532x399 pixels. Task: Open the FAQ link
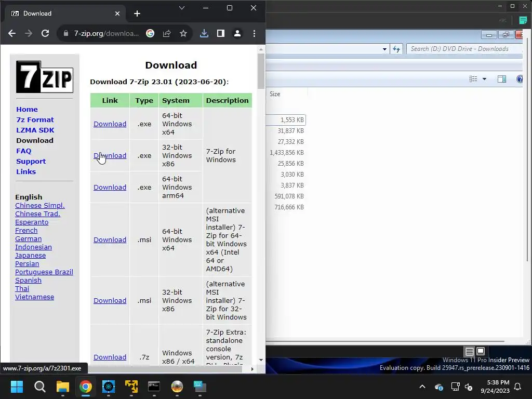(24, 151)
